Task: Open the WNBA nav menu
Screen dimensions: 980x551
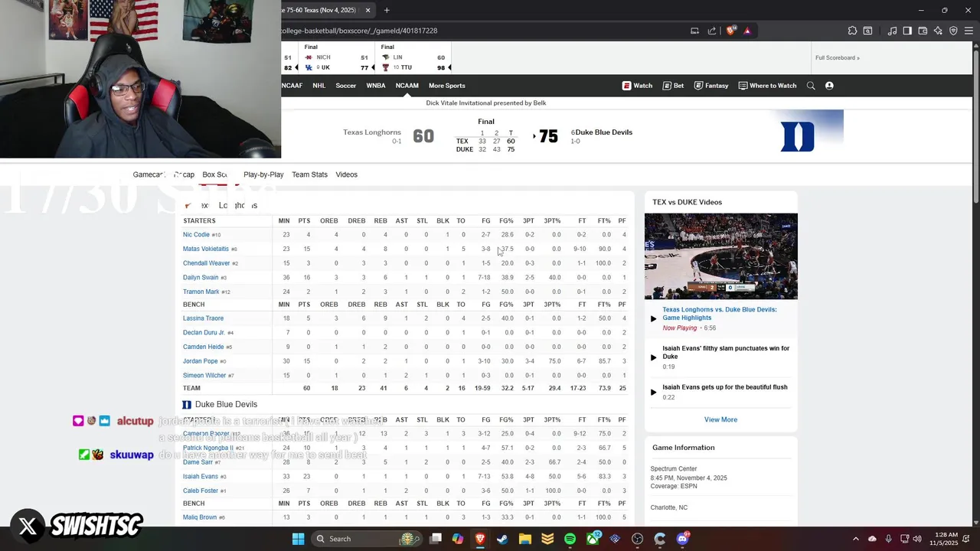Action: tap(375, 86)
